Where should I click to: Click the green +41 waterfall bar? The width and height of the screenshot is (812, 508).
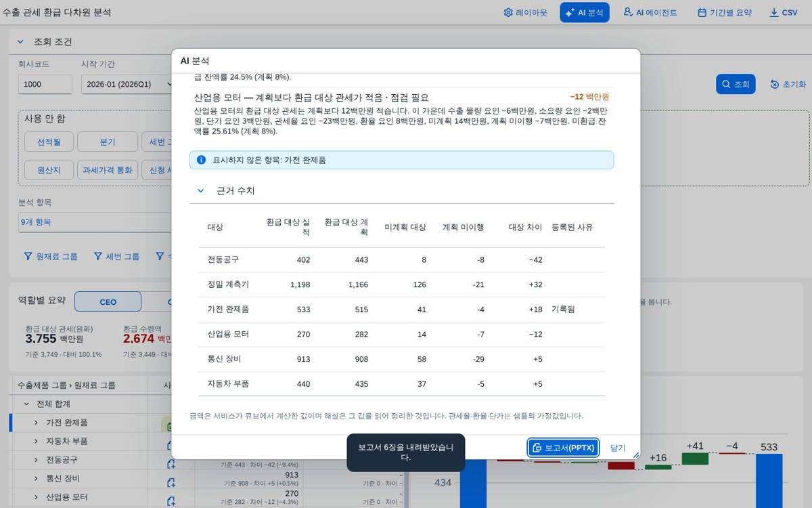695,459
